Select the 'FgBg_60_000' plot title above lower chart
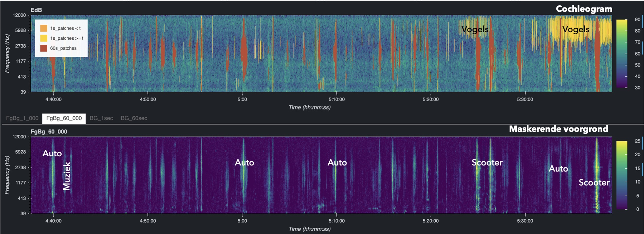The height and width of the screenshot is (234, 644). (x=49, y=132)
